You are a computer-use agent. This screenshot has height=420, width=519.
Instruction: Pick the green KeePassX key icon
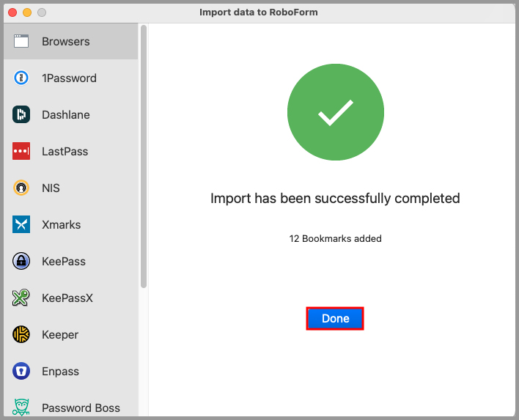point(21,298)
